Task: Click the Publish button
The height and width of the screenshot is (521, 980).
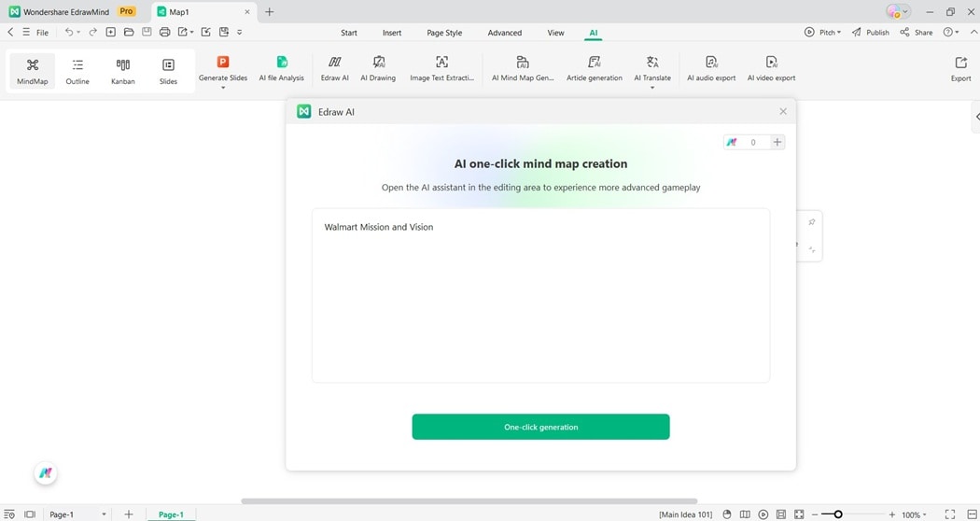Action: [x=870, y=32]
